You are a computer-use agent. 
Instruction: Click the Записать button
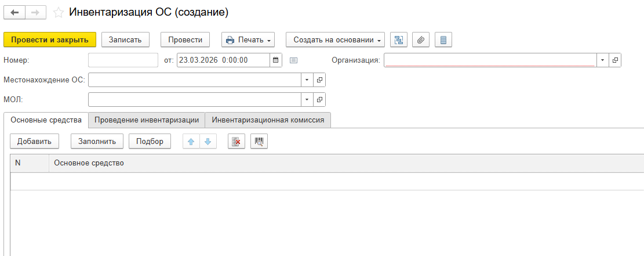[x=125, y=39]
